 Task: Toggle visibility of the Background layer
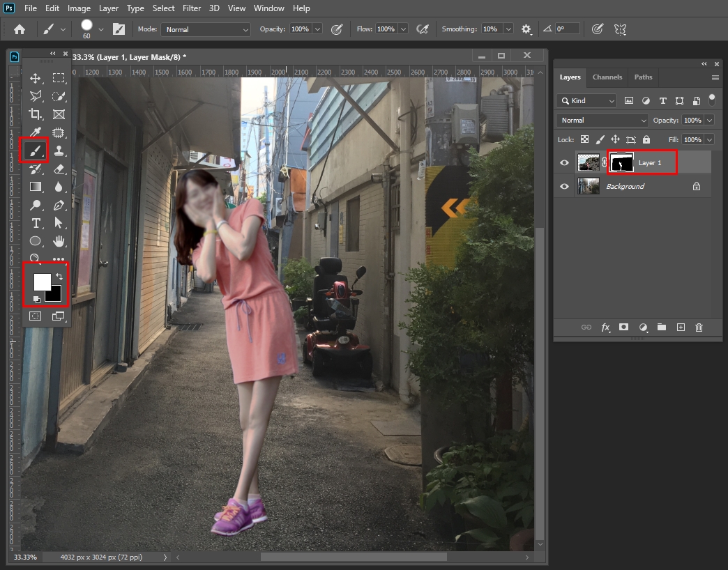(564, 186)
